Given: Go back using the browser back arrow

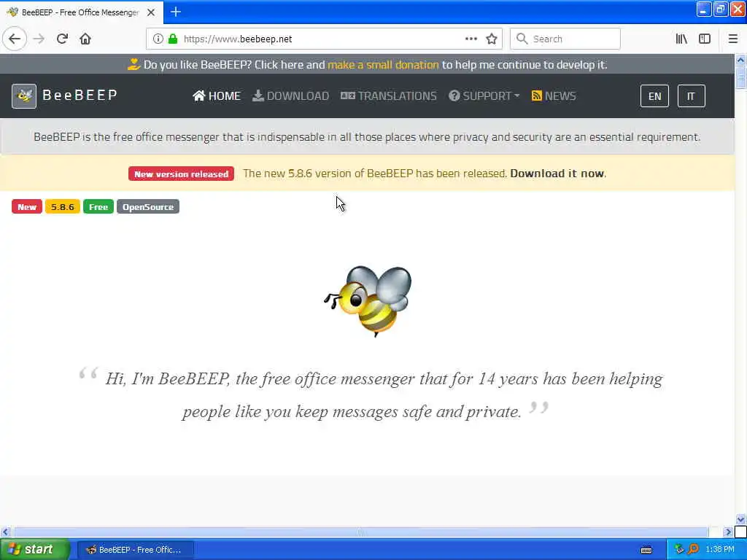Looking at the screenshot, I should point(15,39).
